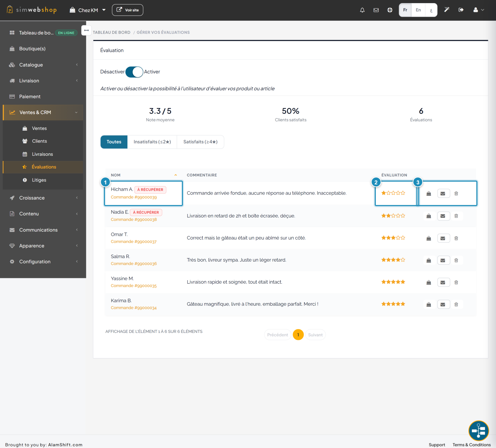Open the flowchart help widget icon

pyautogui.click(x=478, y=431)
